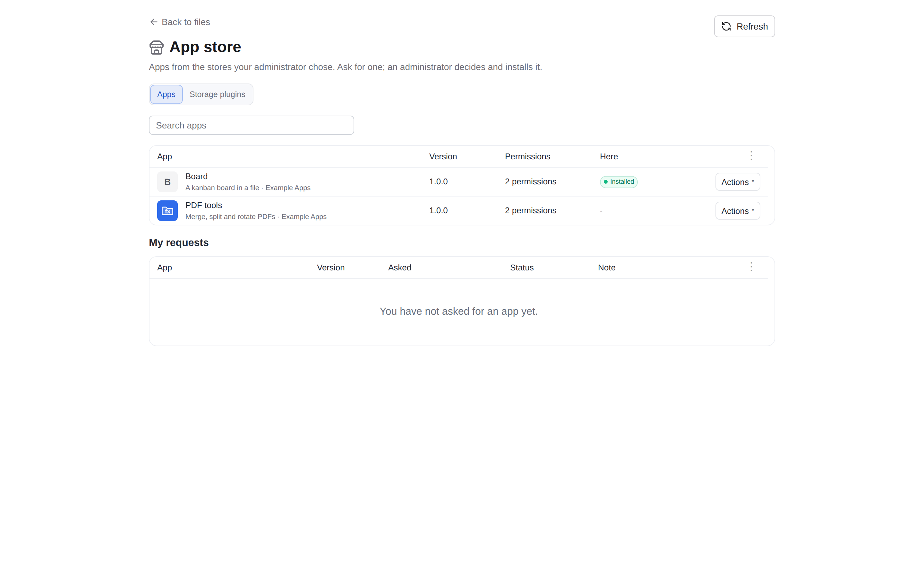924x578 pixels.
Task: Click PDF tools version 1.0.0 cell
Action: [438, 211]
